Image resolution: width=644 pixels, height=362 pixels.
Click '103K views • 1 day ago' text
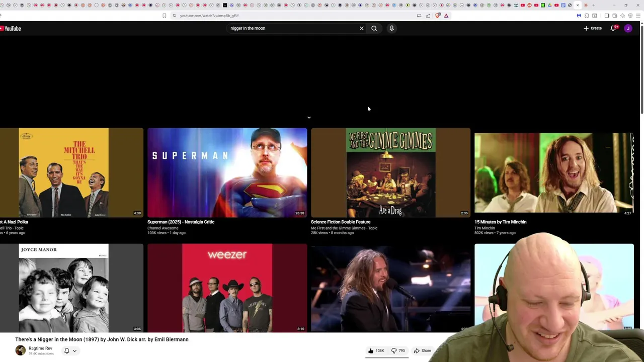point(167,233)
